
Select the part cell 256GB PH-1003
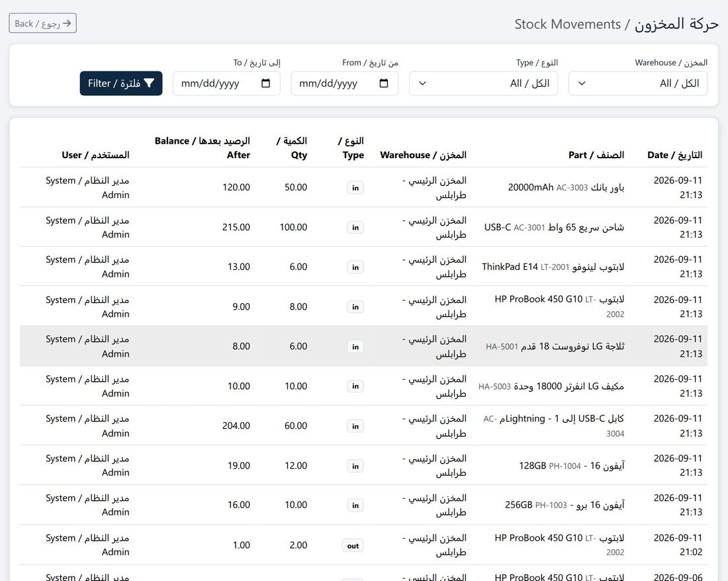(565, 506)
